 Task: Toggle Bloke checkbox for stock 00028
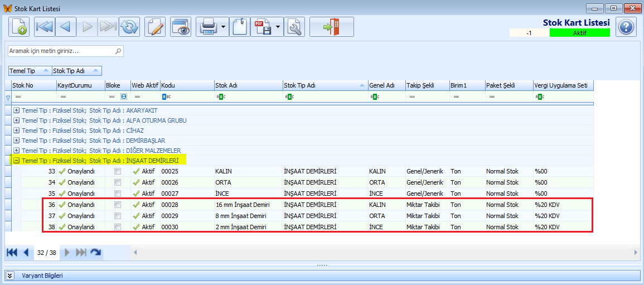118,205
